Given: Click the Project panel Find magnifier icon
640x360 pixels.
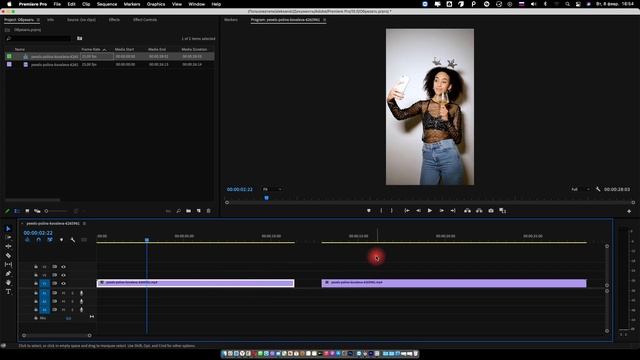Looking at the screenshot, I should point(178,211).
